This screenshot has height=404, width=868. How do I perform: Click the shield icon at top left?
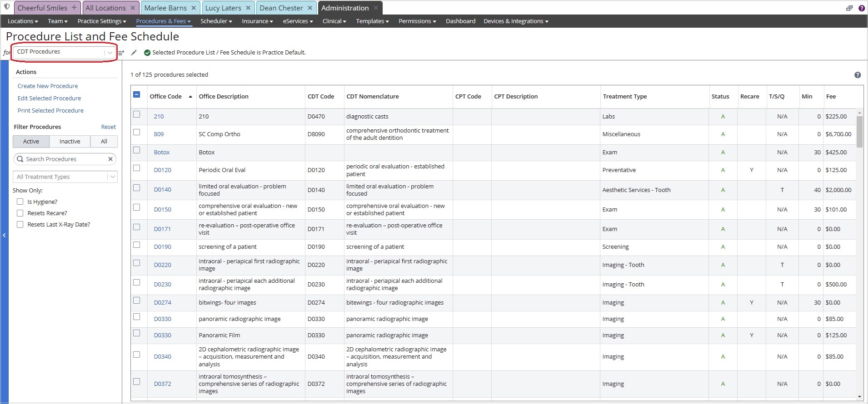[7, 7]
